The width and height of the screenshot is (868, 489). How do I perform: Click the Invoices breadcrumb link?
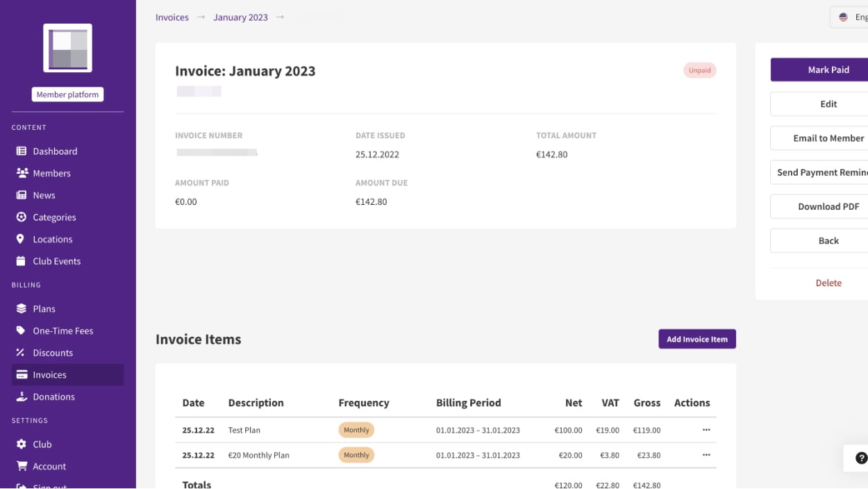click(x=172, y=17)
